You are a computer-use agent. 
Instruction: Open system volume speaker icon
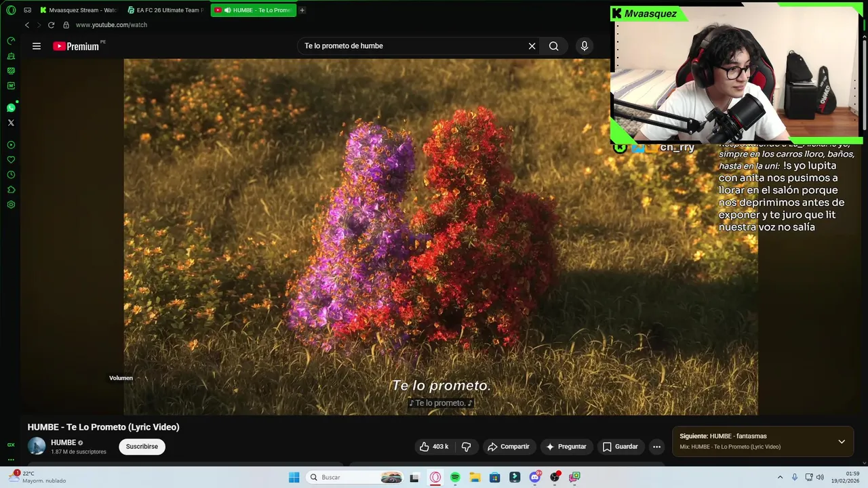[820, 477]
